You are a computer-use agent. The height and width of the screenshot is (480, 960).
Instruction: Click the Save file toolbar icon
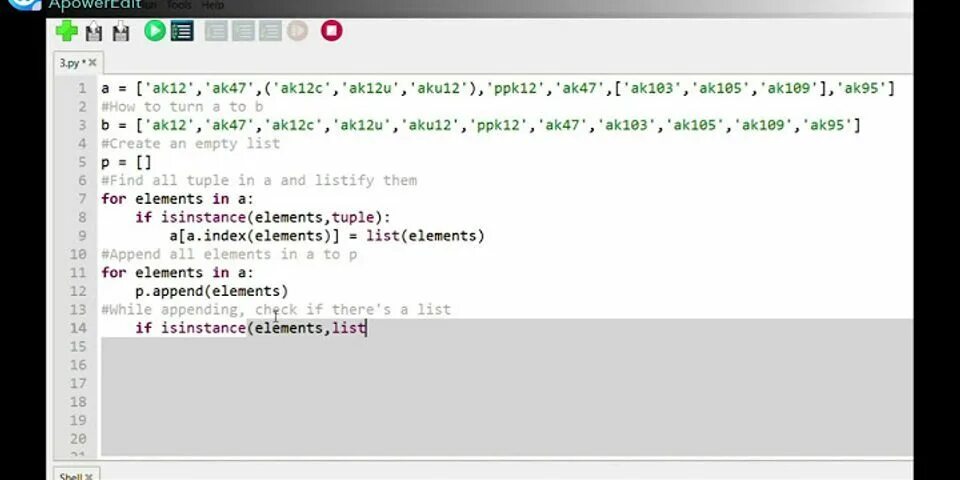[x=121, y=31]
